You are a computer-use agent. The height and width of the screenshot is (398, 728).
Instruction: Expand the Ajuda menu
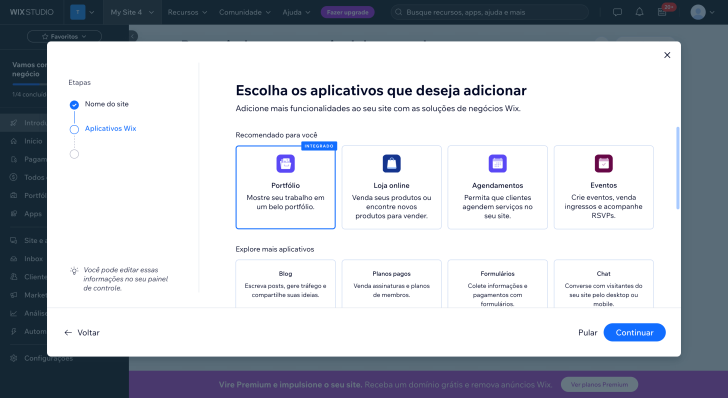coord(296,13)
